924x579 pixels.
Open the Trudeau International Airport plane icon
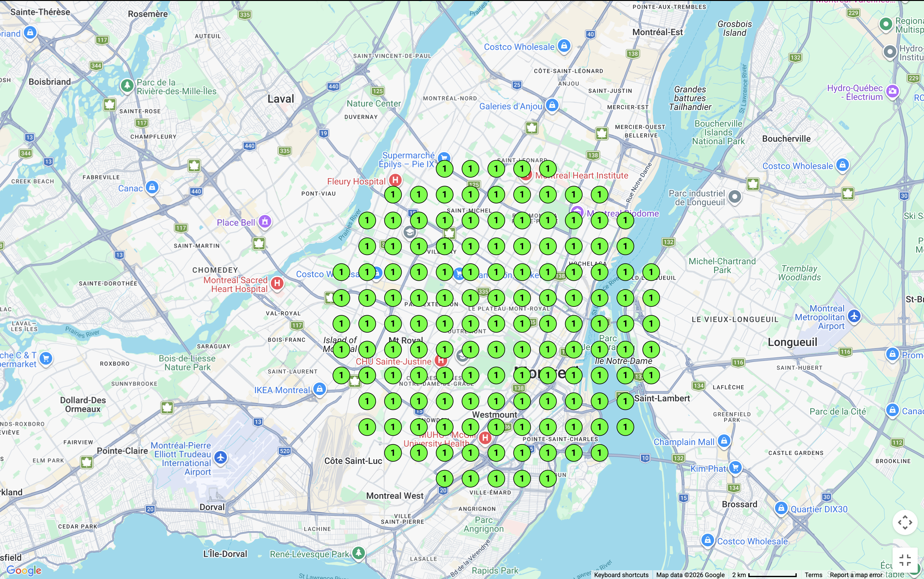coord(221,458)
